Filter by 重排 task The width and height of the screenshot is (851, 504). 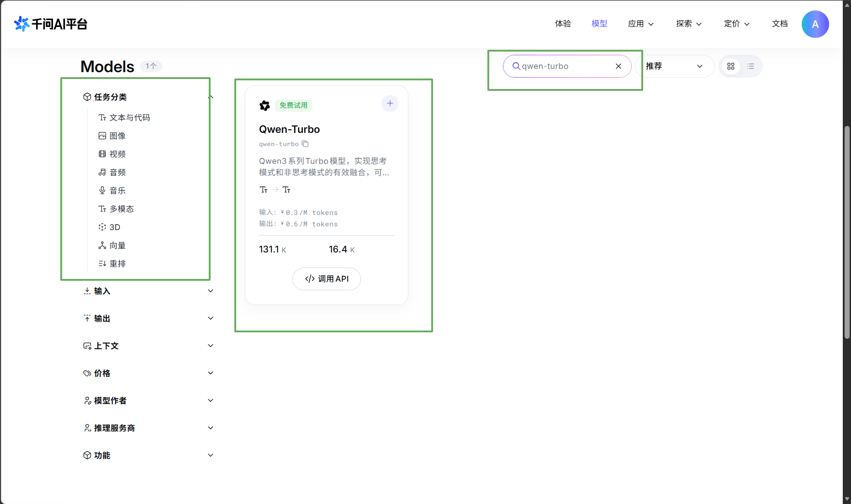point(112,263)
